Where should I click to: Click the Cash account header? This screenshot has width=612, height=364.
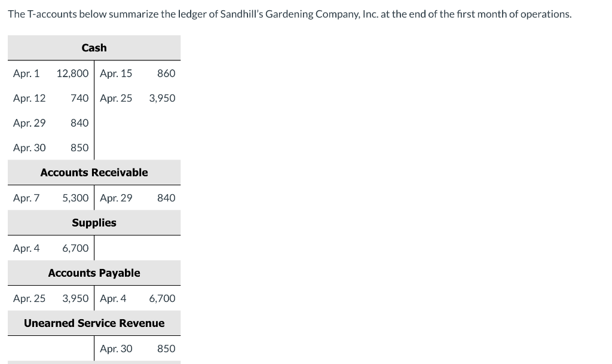(94, 48)
